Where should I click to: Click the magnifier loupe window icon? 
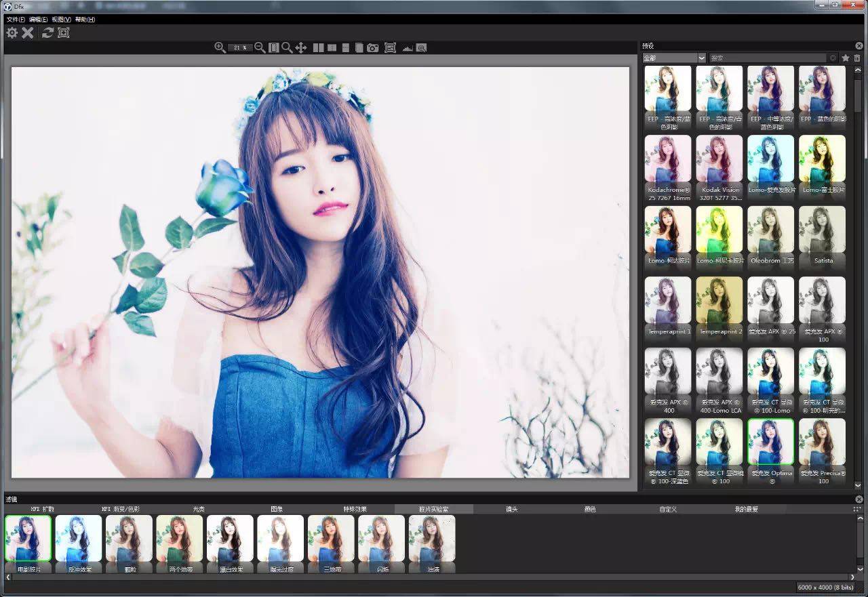click(421, 47)
